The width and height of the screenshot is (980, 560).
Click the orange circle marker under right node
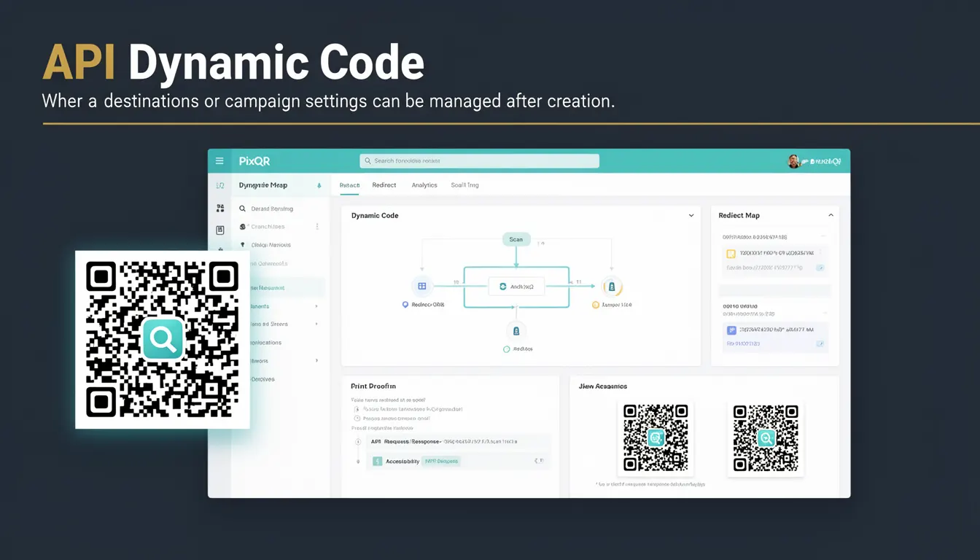pyautogui.click(x=596, y=305)
